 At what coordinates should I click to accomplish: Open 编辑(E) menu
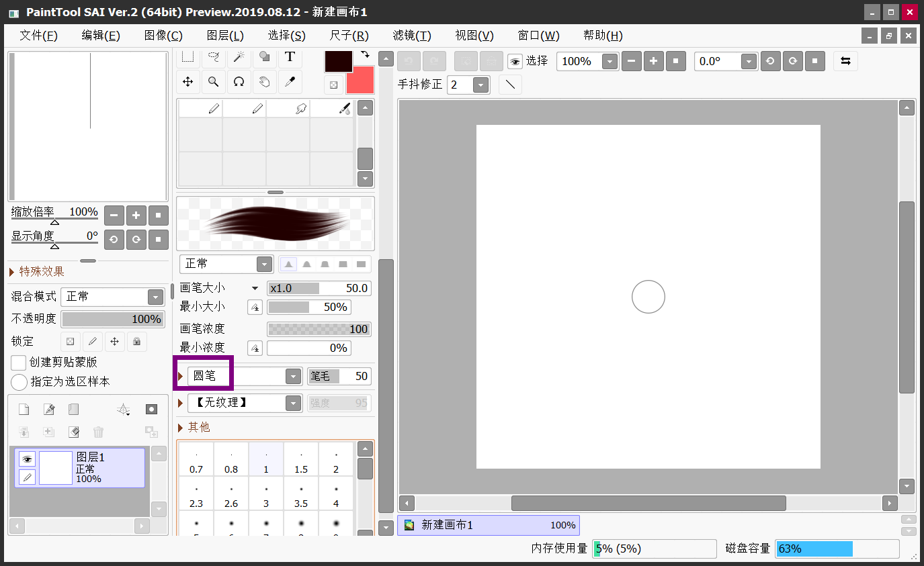101,36
